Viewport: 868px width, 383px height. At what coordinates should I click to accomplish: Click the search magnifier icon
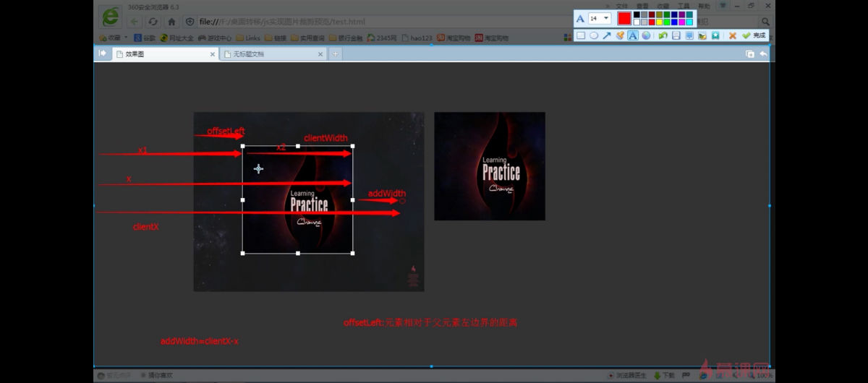pyautogui.click(x=765, y=22)
